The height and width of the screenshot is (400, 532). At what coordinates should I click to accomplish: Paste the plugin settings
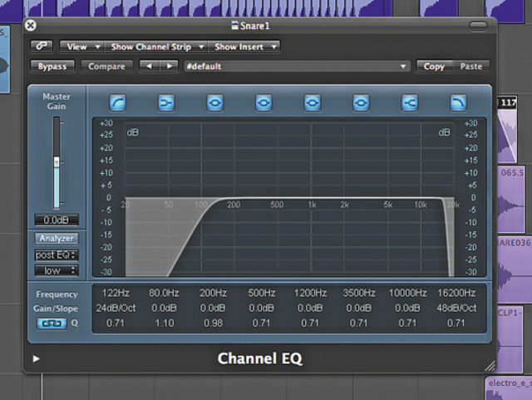pyautogui.click(x=471, y=67)
